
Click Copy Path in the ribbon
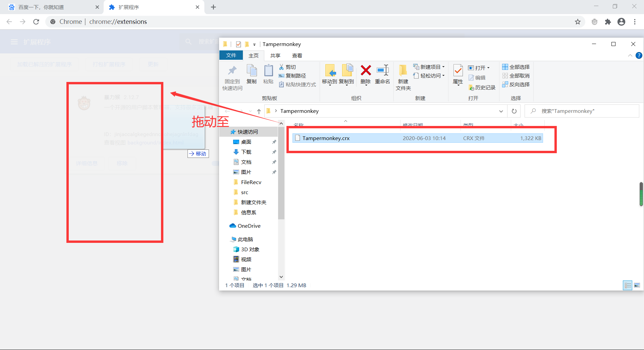[x=292, y=76]
